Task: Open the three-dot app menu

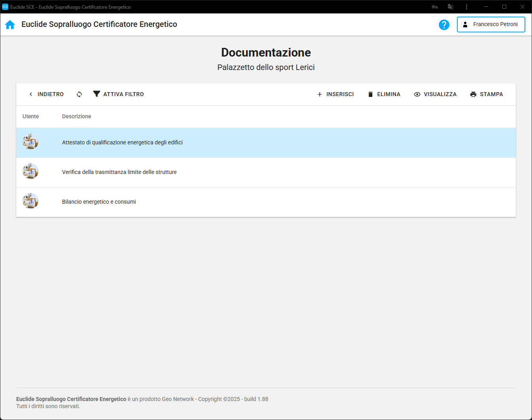Action: tap(466, 7)
